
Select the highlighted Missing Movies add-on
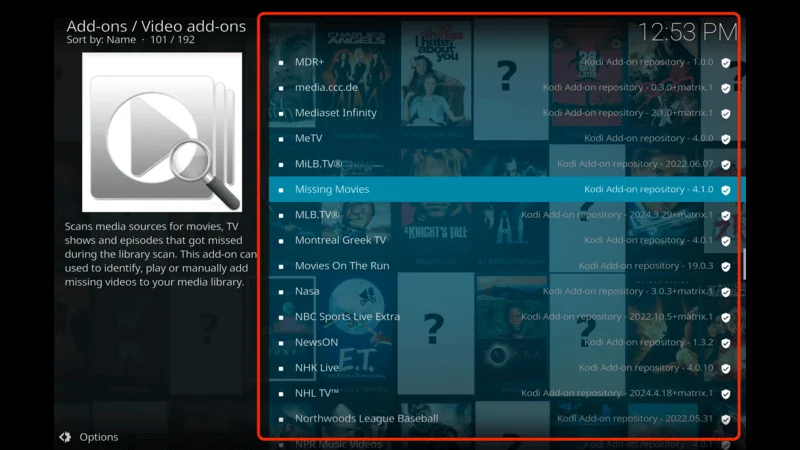tap(507, 189)
